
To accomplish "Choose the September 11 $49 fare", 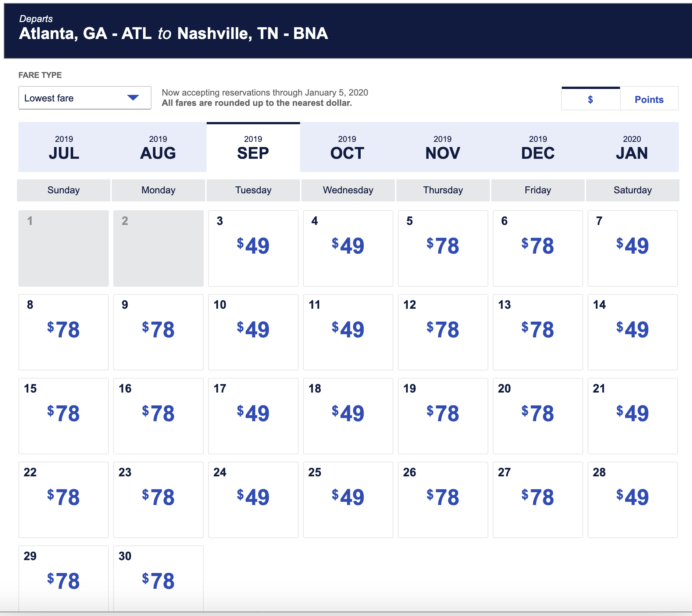I will (348, 330).
